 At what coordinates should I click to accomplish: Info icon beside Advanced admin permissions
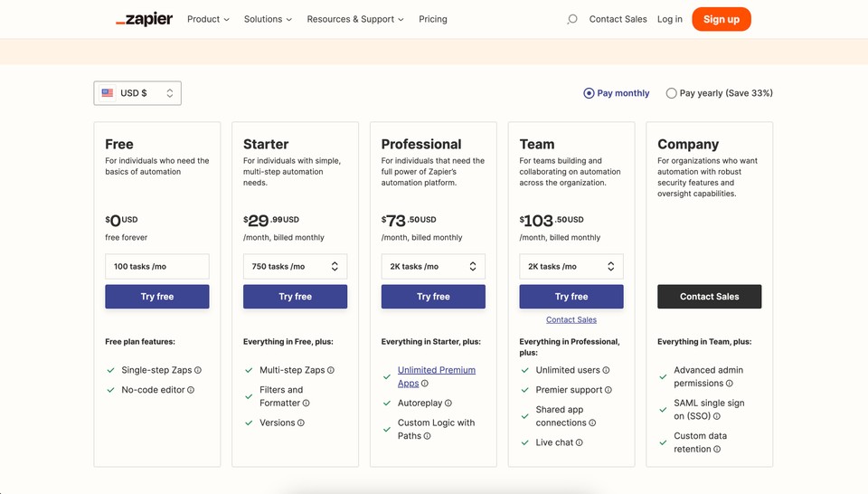click(x=729, y=384)
